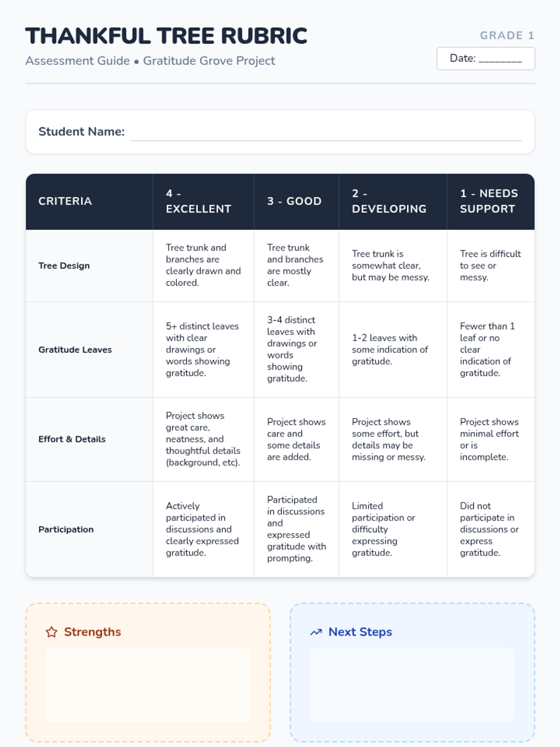The height and width of the screenshot is (747, 560).
Task: Click the star icon beside Strengths
Action: point(51,632)
